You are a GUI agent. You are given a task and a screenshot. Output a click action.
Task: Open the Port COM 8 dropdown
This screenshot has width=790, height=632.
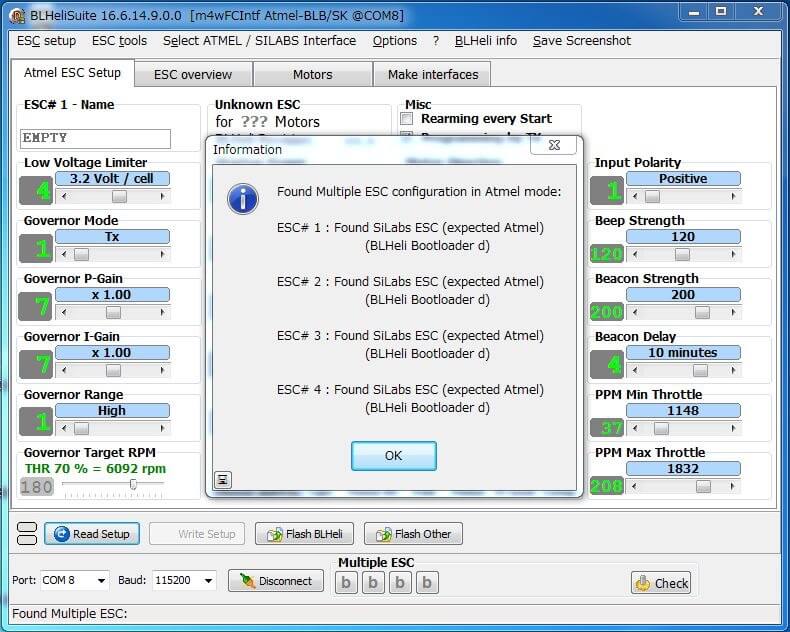pyautogui.click(x=101, y=581)
